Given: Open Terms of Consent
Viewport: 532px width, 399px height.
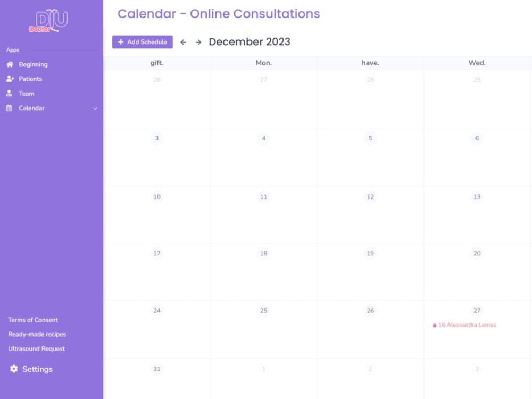Looking at the screenshot, I should [x=33, y=320].
